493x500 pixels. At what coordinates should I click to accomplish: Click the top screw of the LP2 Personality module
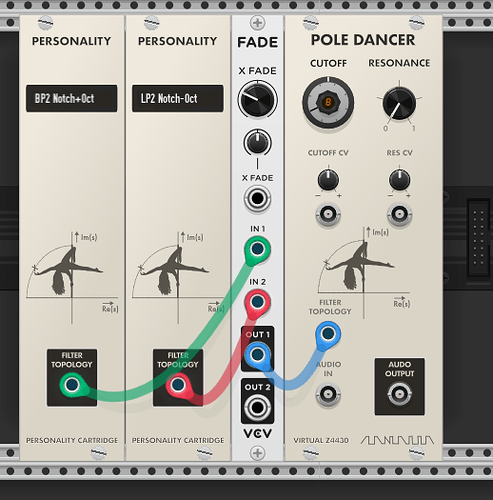point(151,23)
